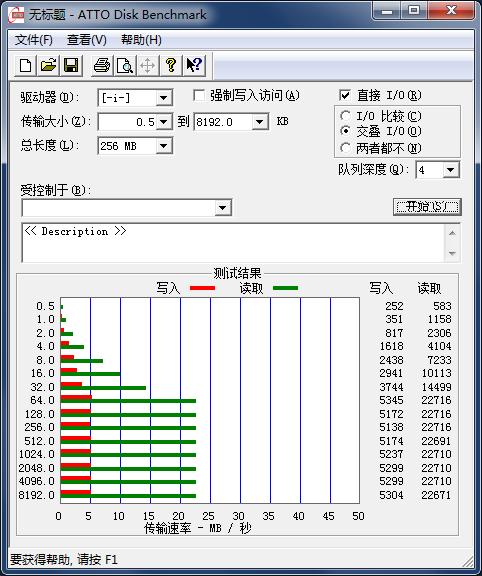482x576 pixels.
Task: Expand the 驱动器 drive dropdown
Action: point(163,98)
